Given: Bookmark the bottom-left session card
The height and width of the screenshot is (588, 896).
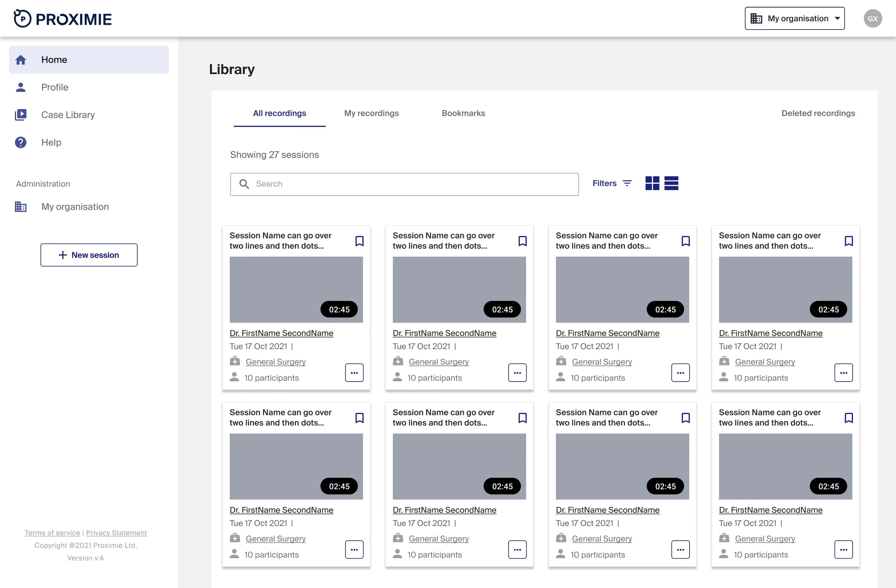Looking at the screenshot, I should tap(359, 418).
